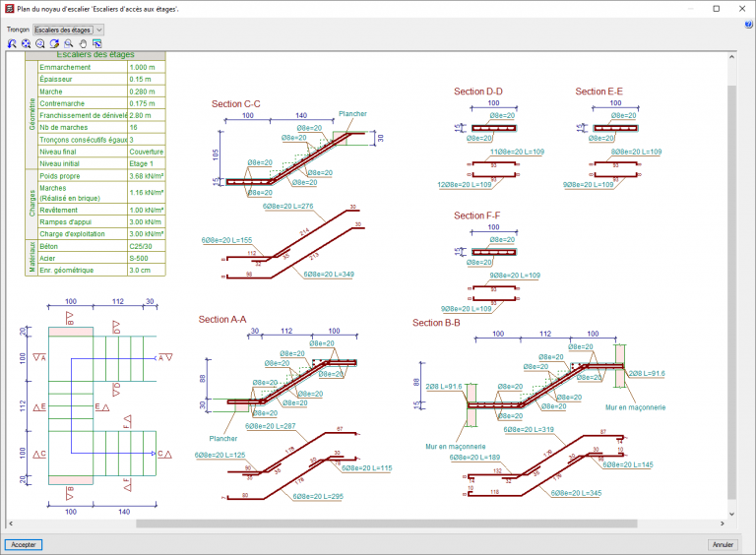Click the Annuler button
This screenshot has height=555, width=756.
[723, 544]
